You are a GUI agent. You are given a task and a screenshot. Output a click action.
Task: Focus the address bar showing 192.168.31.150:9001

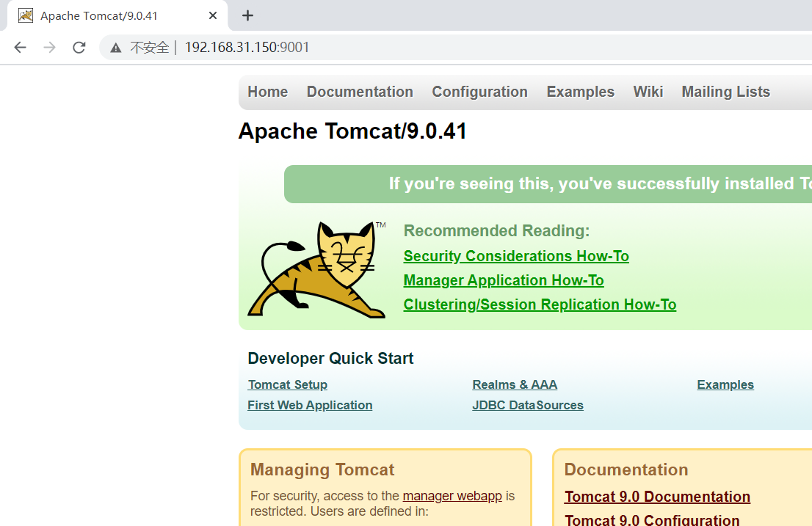point(456,48)
